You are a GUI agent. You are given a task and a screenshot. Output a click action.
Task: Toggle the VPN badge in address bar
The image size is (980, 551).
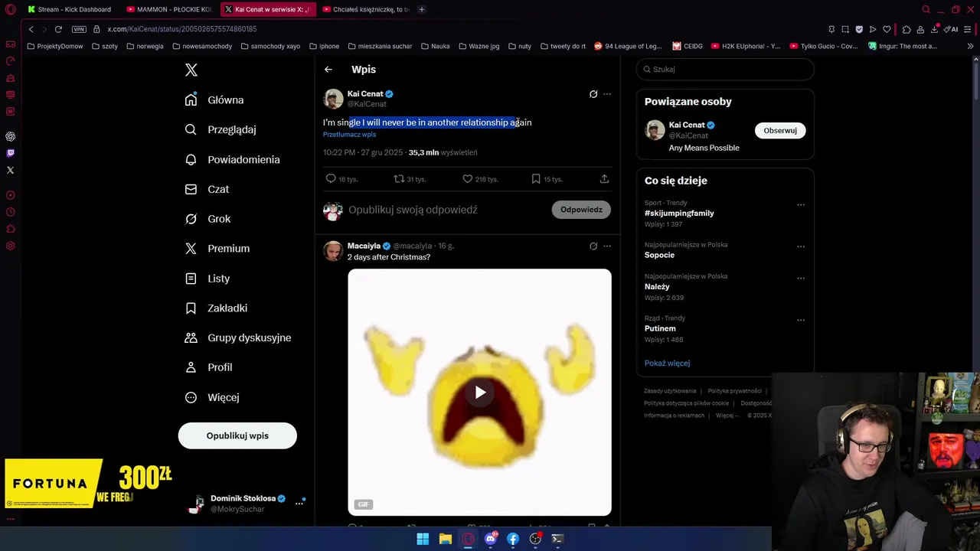[x=79, y=29]
